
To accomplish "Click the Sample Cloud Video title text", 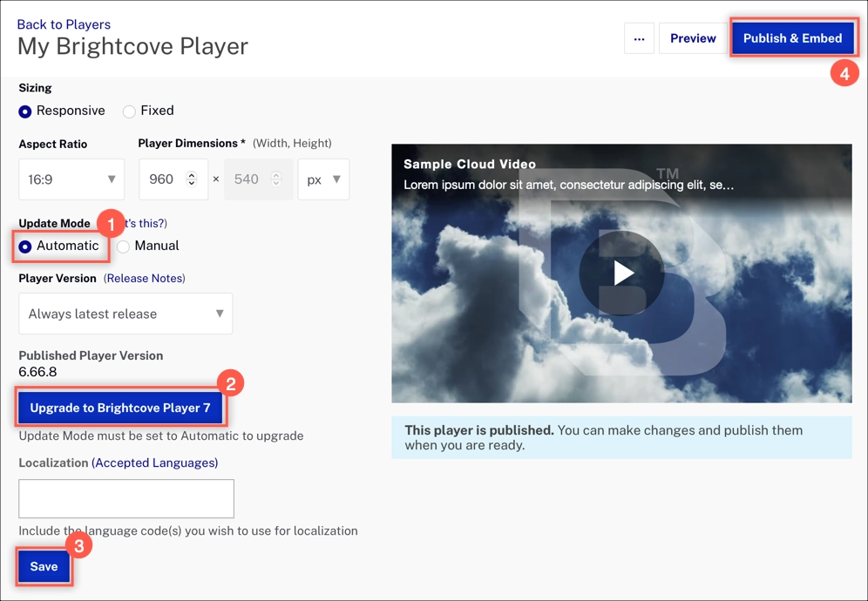I will pos(470,164).
